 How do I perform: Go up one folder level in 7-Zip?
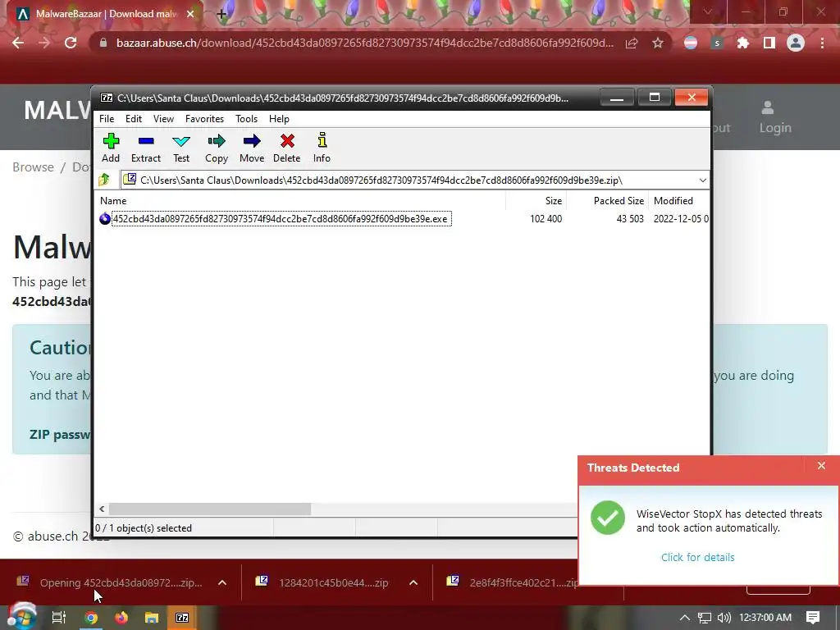click(x=104, y=180)
